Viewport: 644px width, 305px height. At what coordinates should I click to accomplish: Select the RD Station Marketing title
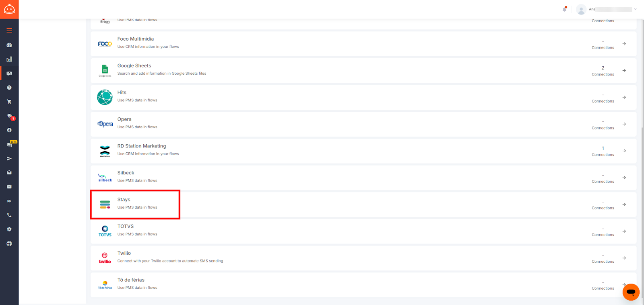[142, 146]
